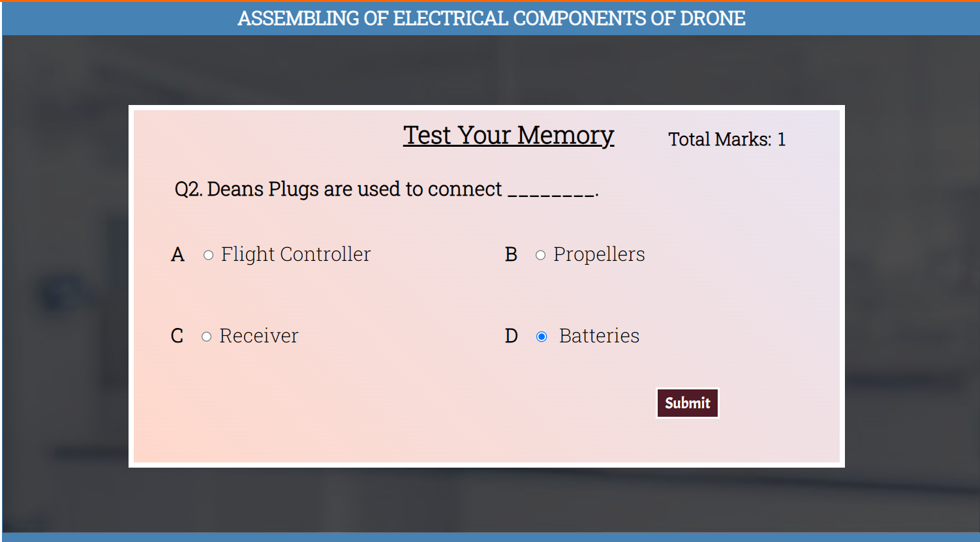Select the Flight Controller radio button
Viewport: 980px width, 542px height.
[208, 255]
